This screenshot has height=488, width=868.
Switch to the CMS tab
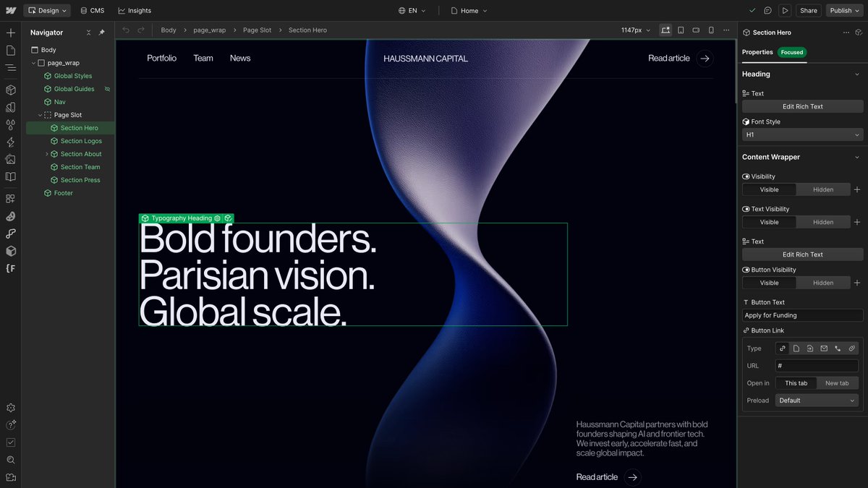tap(93, 11)
